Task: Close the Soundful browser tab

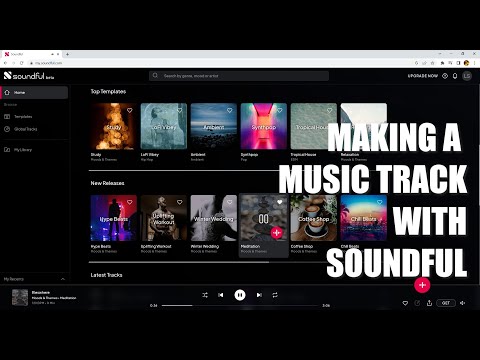Action: click(58, 54)
